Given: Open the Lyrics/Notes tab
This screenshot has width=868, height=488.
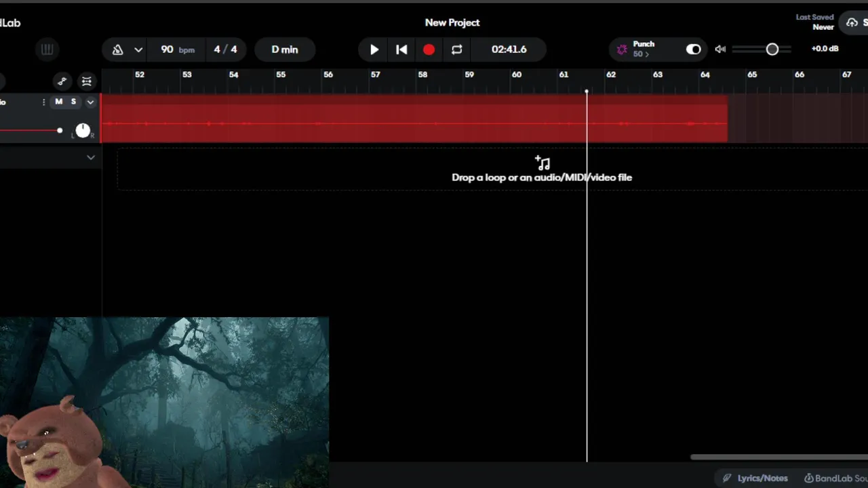Looking at the screenshot, I should (x=755, y=478).
